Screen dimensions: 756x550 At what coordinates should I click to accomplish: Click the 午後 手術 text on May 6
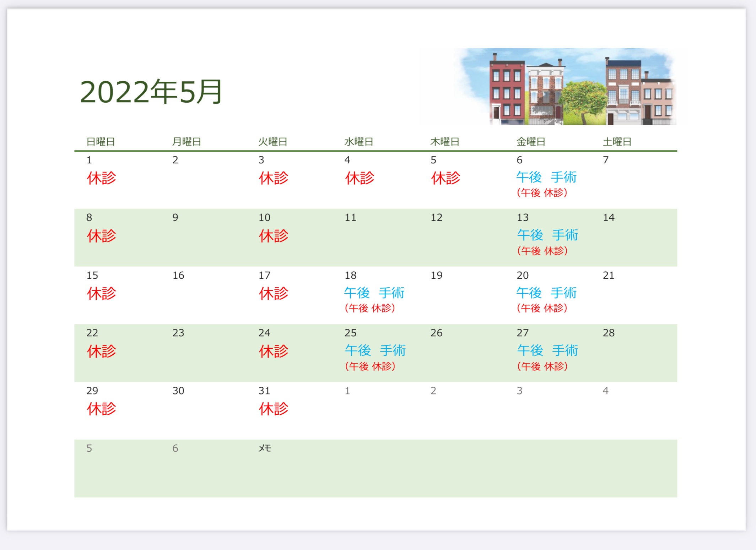tap(546, 177)
